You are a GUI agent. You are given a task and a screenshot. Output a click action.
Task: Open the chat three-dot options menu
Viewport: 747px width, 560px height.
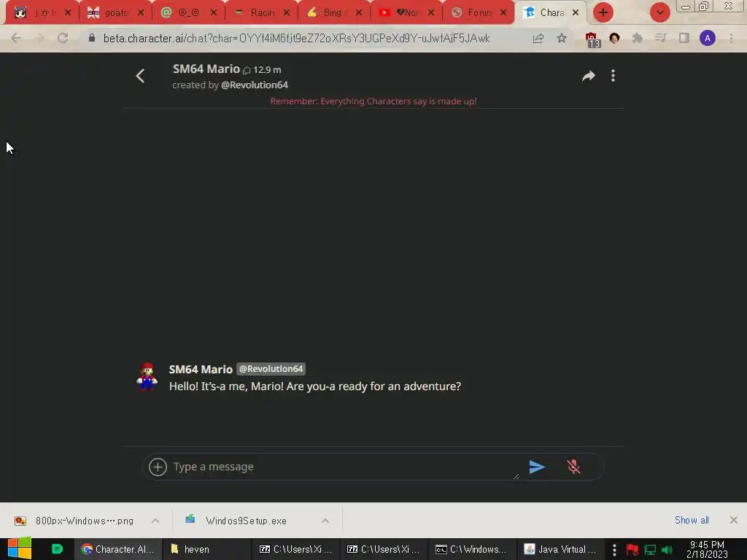point(613,76)
